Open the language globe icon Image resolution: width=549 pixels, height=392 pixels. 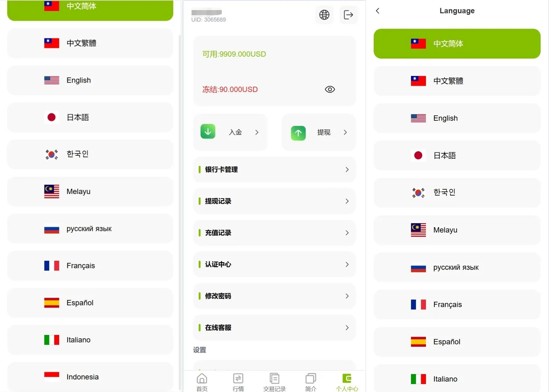pos(324,15)
